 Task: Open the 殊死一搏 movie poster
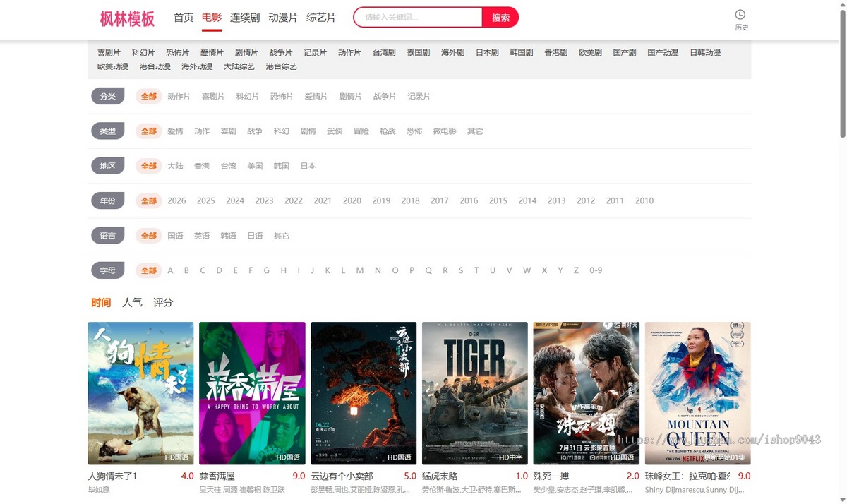coord(587,393)
